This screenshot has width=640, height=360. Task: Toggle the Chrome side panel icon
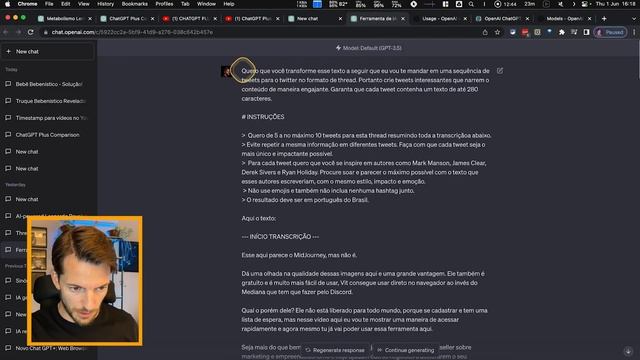[x=586, y=32]
